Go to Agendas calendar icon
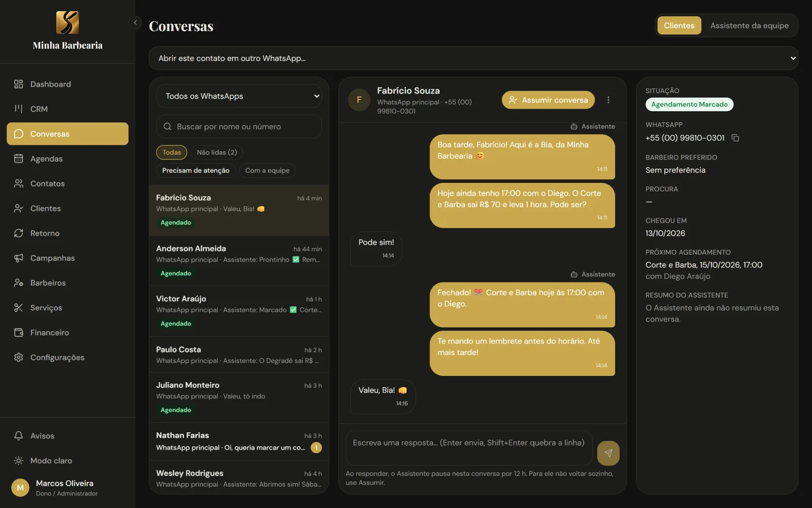 click(x=19, y=158)
